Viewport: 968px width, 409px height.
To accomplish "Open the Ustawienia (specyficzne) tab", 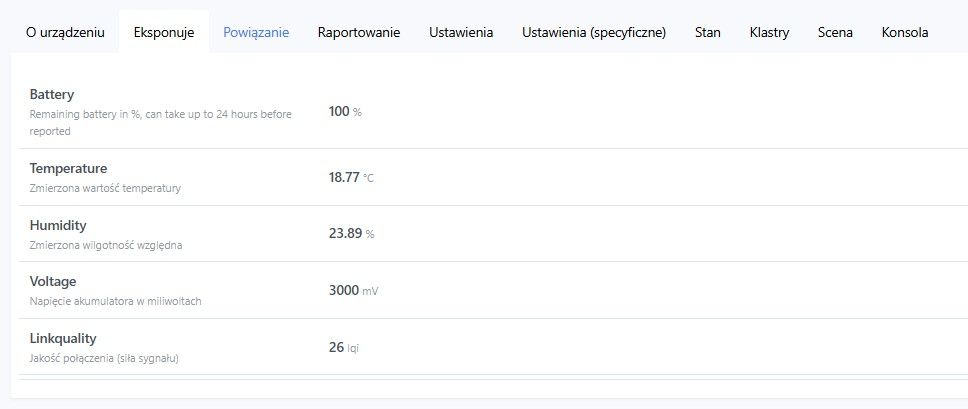I will click(594, 32).
